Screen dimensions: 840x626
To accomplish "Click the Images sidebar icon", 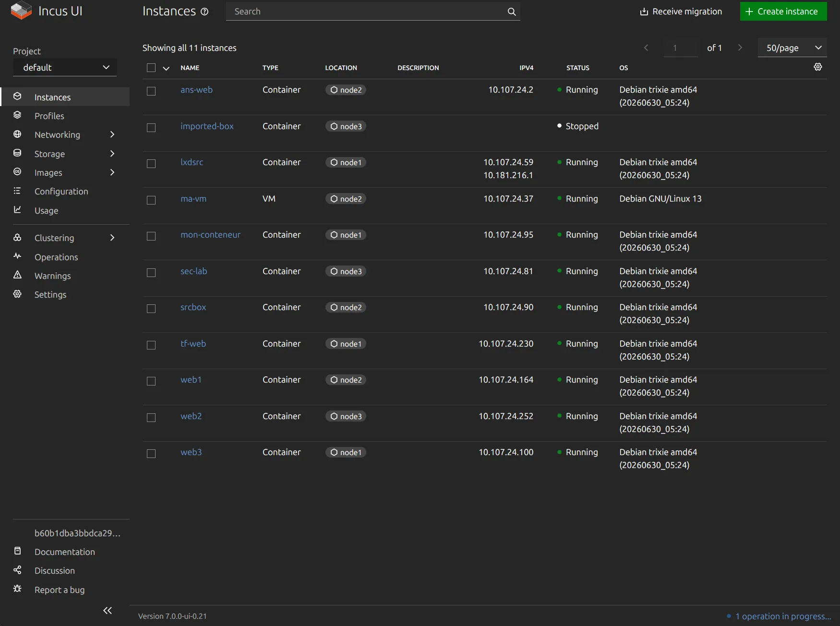I will point(17,171).
